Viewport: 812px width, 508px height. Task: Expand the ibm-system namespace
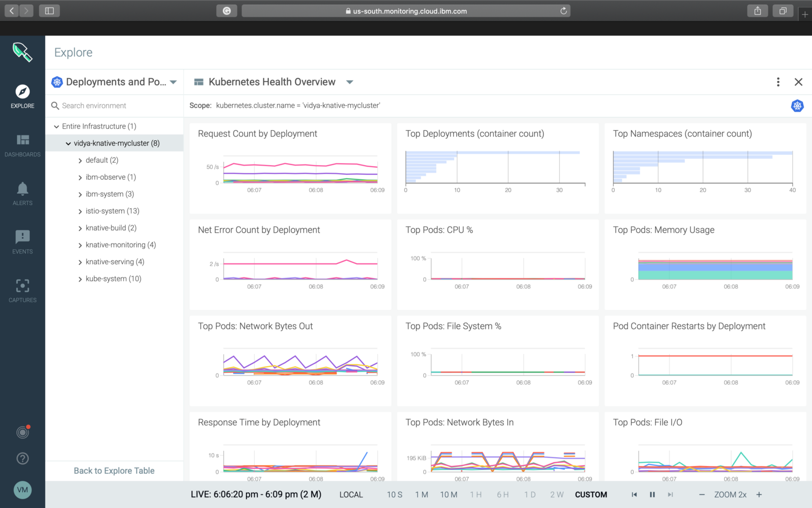click(80, 194)
